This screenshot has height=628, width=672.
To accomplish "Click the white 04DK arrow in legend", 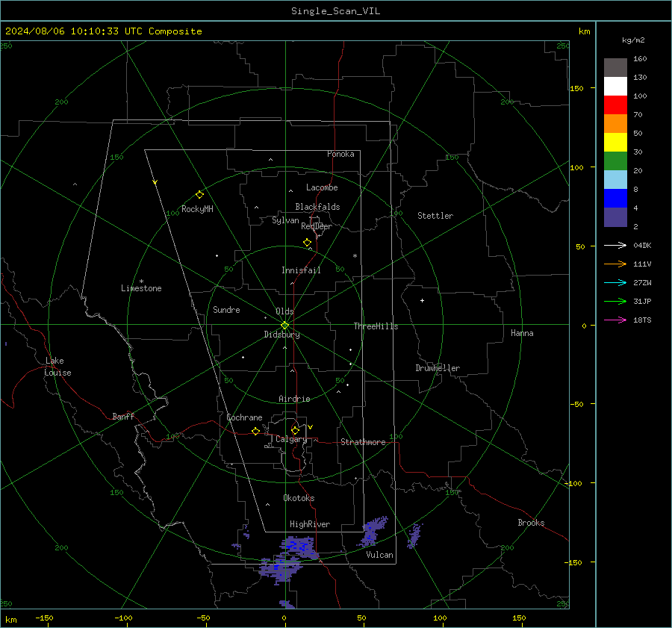I will tap(615, 245).
